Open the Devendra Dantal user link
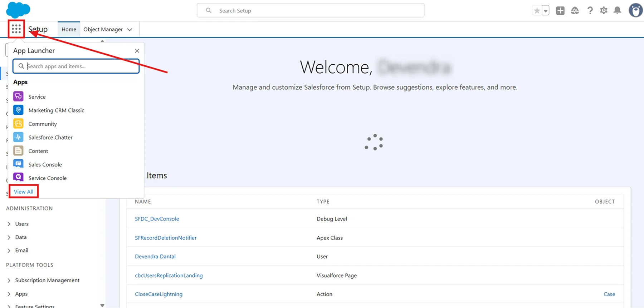 (x=155, y=256)
